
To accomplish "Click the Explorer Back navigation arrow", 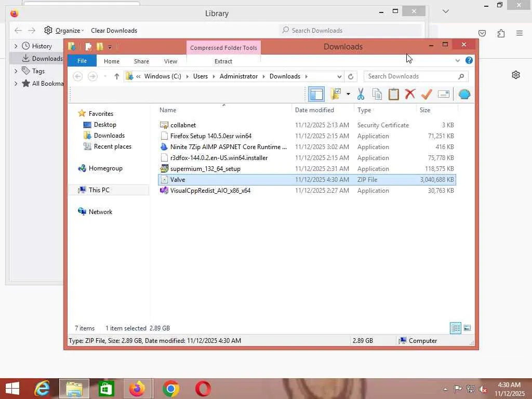I will (78, 76).
